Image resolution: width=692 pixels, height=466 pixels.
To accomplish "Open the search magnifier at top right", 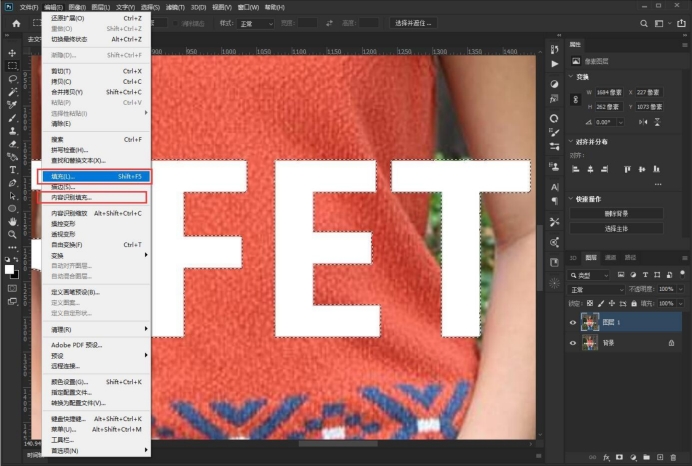I will (644, 23).
